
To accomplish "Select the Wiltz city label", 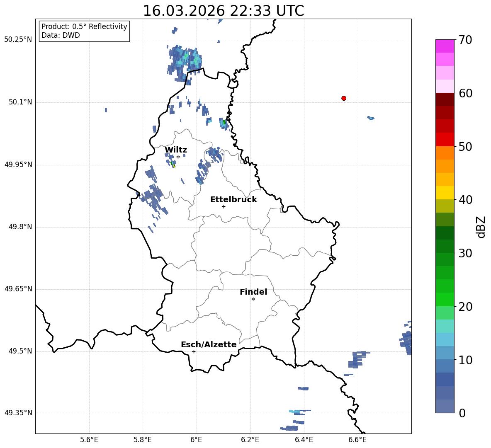I will tap(176, 150).
